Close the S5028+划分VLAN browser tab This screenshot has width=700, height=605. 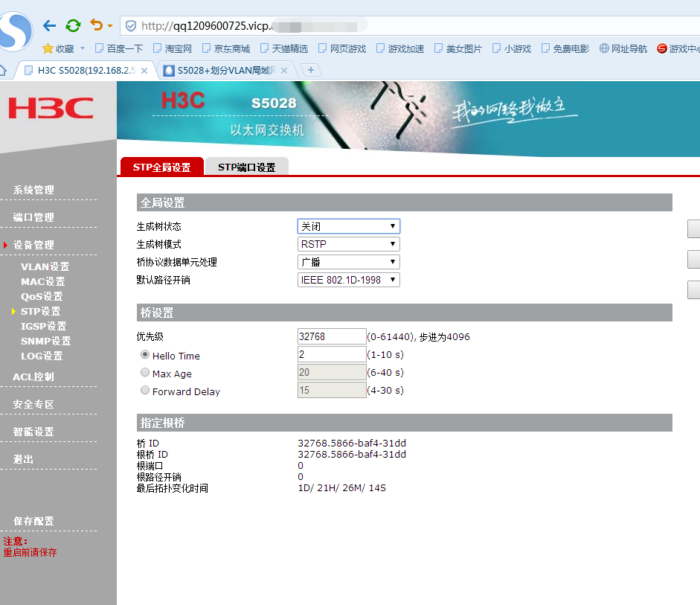click(x=284, y=71)
